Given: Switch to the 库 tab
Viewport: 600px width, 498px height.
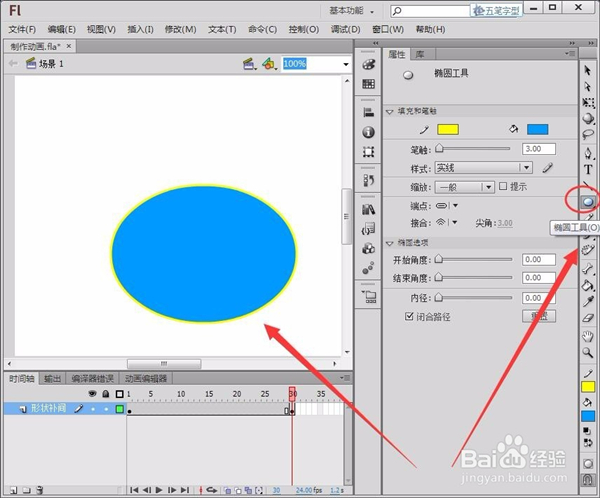Looking at the screenshot, I should click(x=420, y=54).
